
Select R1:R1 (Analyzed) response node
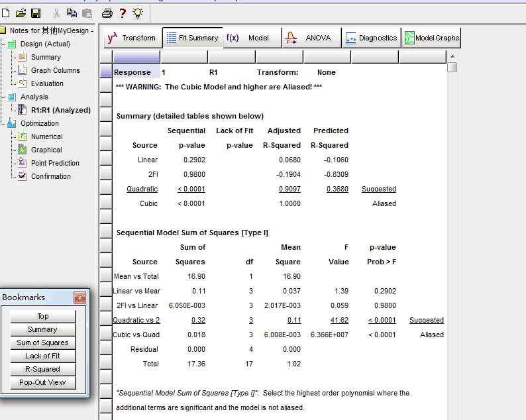61,110
